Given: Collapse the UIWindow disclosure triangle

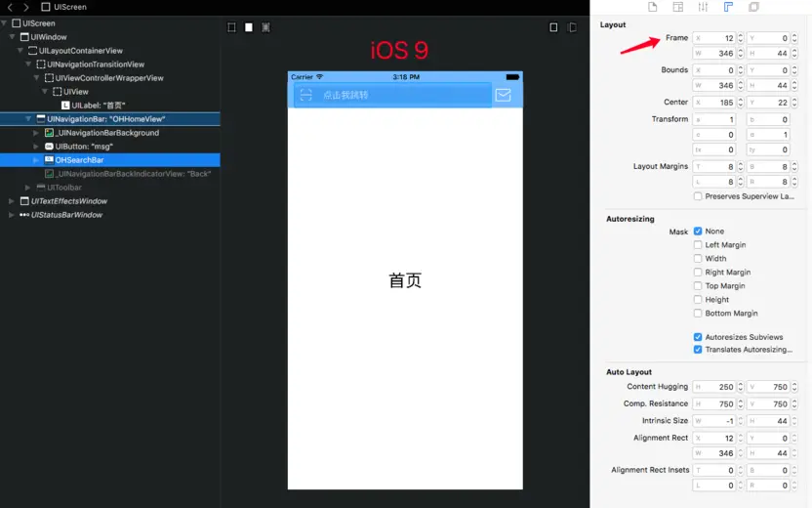Looking at the screenshot, I should point(12,37).
